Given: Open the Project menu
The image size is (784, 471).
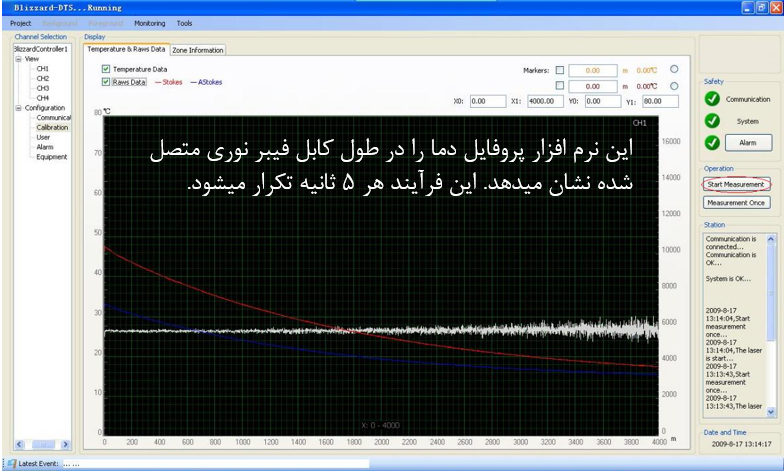Looking at the screenshot, I should pyautogui.click(x=20, y=24).
